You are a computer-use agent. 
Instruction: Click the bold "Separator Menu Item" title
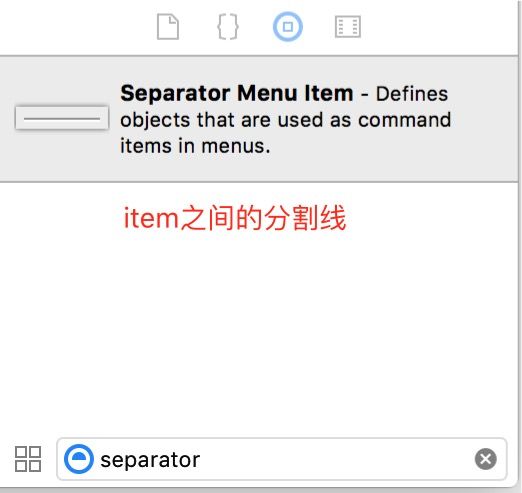click(237, 93)
